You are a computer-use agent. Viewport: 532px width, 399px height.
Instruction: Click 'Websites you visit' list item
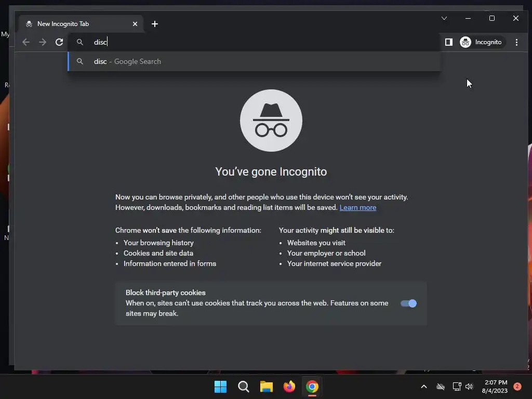316,243
